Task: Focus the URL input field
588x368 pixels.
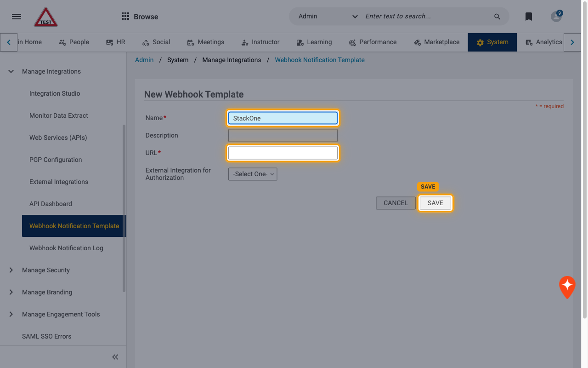Action: [283, 153]
